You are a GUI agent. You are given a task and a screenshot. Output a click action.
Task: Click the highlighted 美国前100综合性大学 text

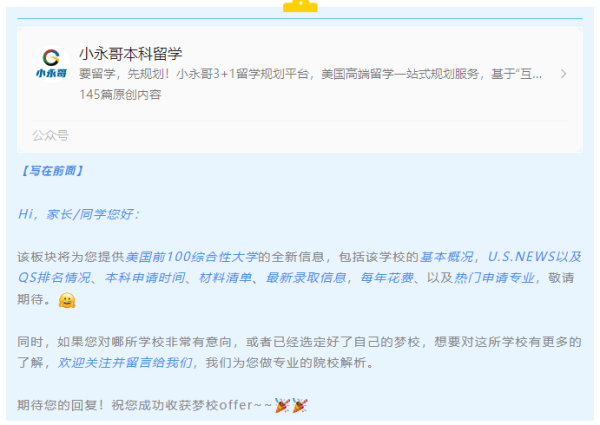[x=192, y=257]
